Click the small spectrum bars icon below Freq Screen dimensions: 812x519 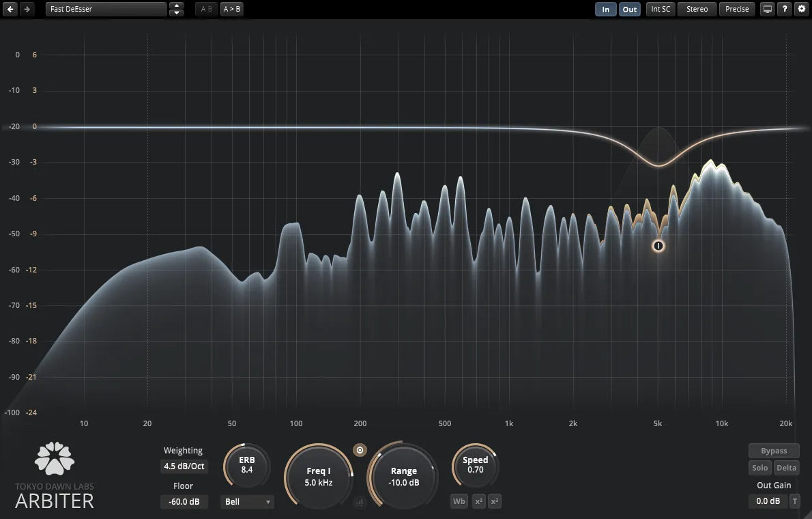(x=360, y=503)
